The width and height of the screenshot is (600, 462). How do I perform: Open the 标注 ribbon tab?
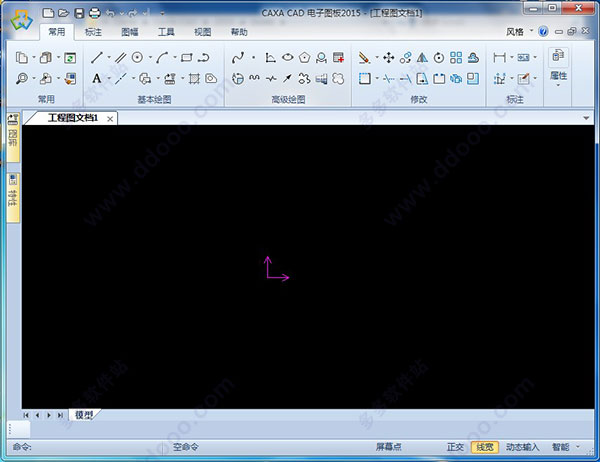click(93, 32)
